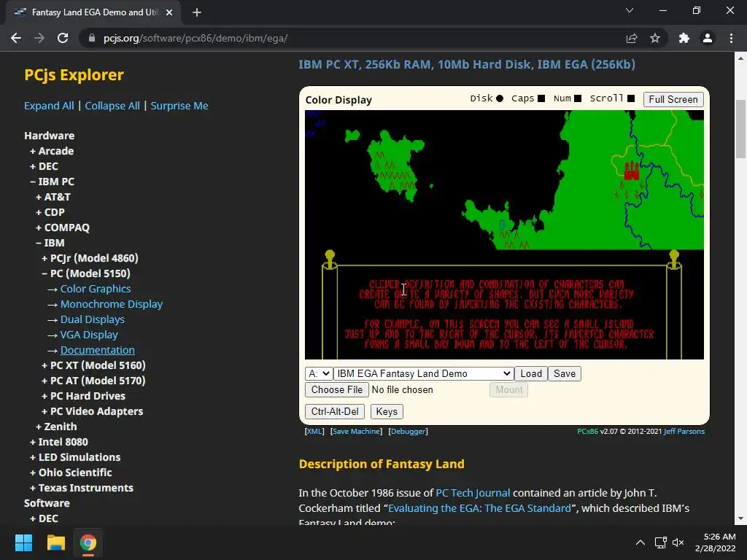Open the Monochrome Display link
Image resolution: width=747 pixels, height=560 pixels.
point(112,304)
